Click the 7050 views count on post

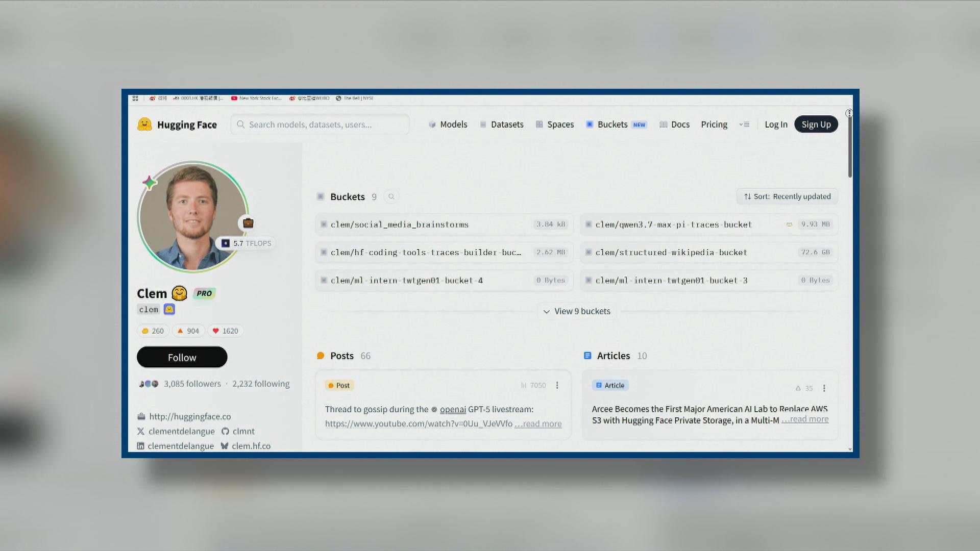coord(533,385)
